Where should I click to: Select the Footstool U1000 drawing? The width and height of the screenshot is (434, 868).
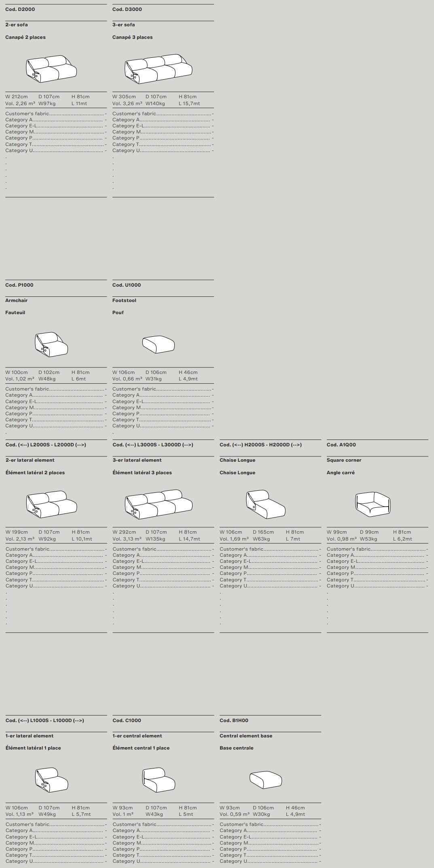(159, 344)
